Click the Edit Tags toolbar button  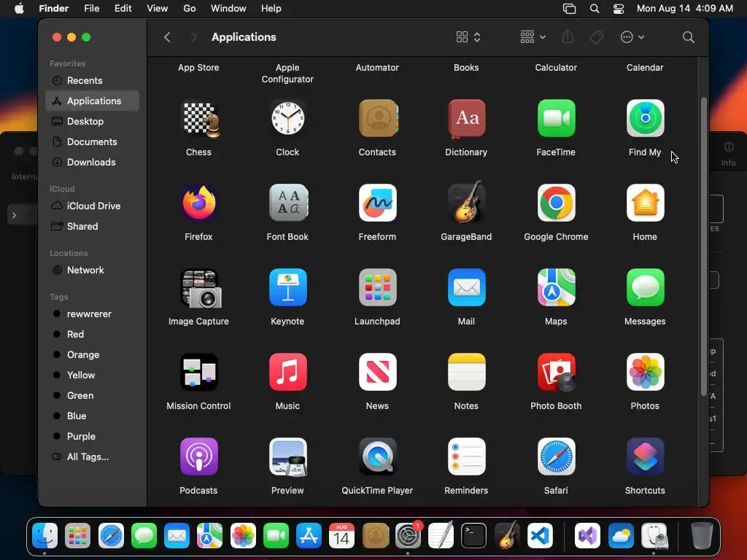tap(597, 37)
